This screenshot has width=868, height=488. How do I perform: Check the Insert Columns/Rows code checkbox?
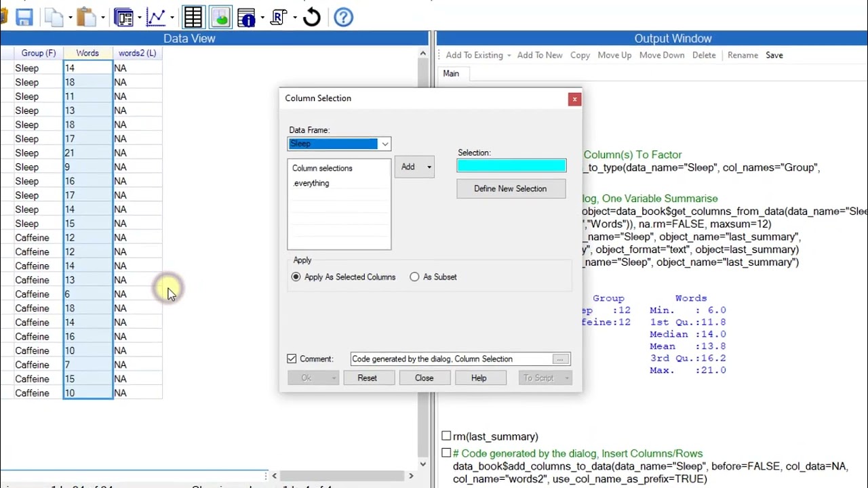click(446, 453)
